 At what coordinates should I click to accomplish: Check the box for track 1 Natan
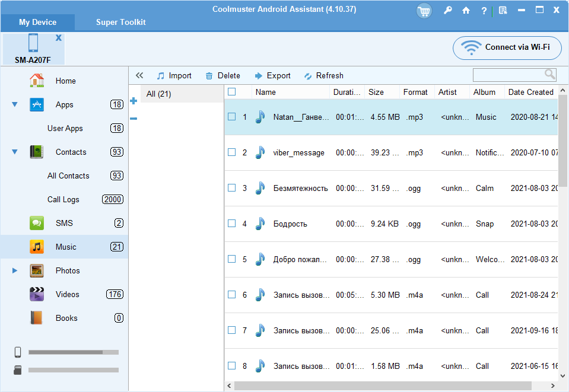pos(231,117)
